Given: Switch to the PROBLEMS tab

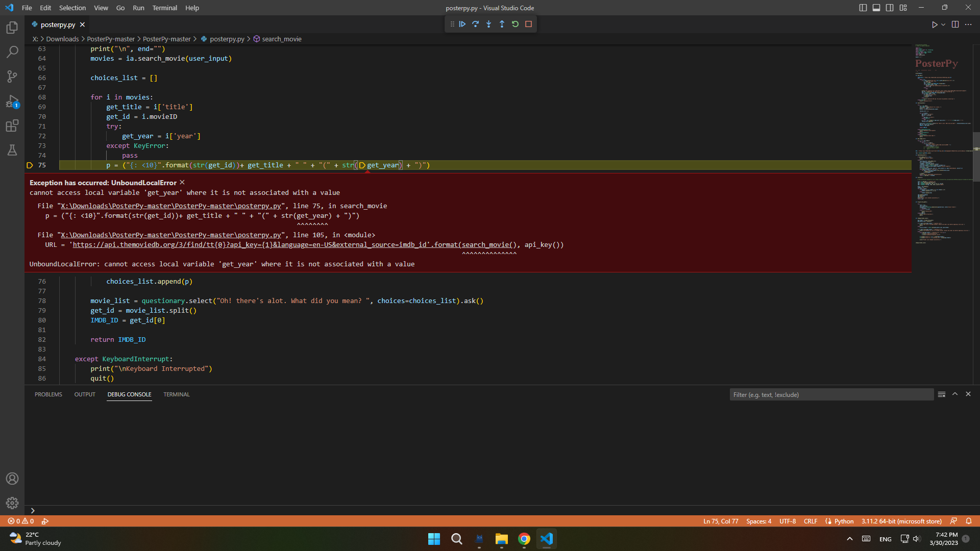Looking at the screenshot, I should [x=48, y=394].
